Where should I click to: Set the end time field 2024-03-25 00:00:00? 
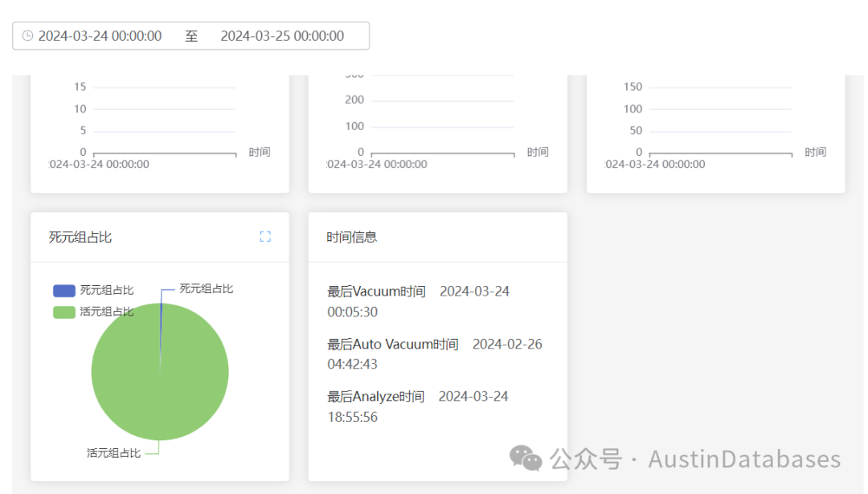point(282,36)
